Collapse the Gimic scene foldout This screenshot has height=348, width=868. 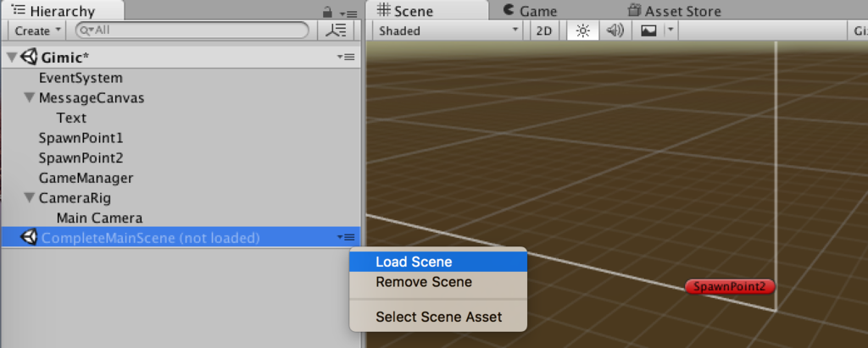(x=12, y=57)
